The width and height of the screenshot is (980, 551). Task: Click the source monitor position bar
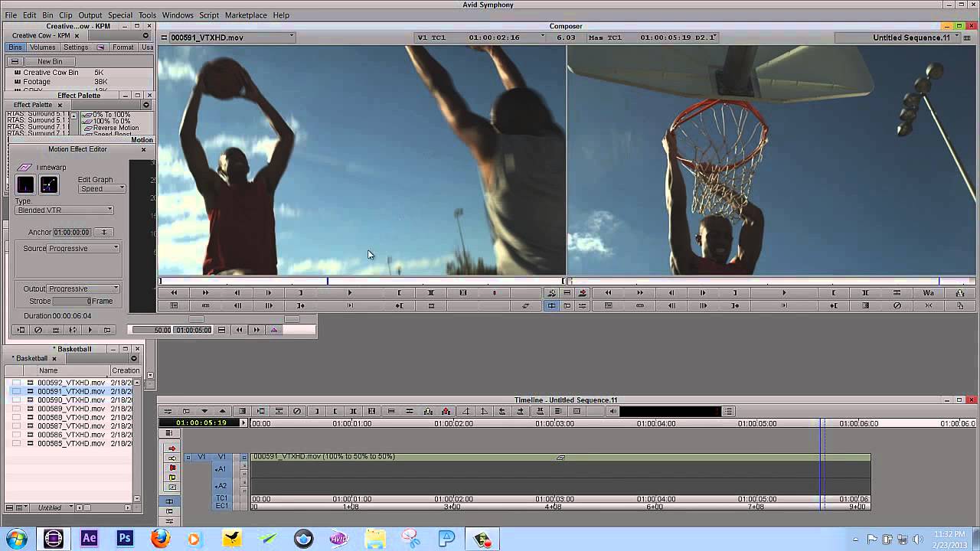[361, 281]
